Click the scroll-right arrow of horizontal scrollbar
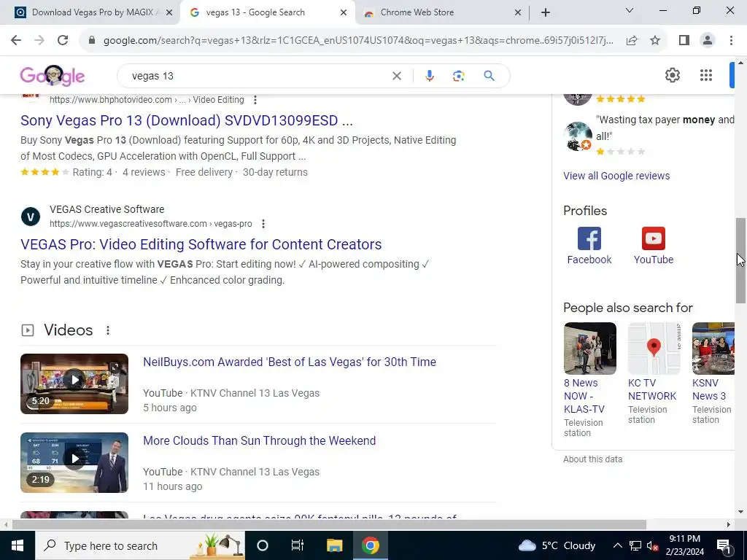The image size is (747, 560). (x=729, y=525)
